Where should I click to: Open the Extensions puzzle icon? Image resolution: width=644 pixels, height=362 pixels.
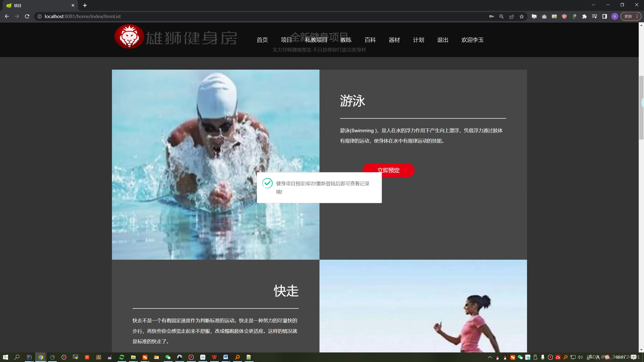pyautogui.click(x=584, y=16)
